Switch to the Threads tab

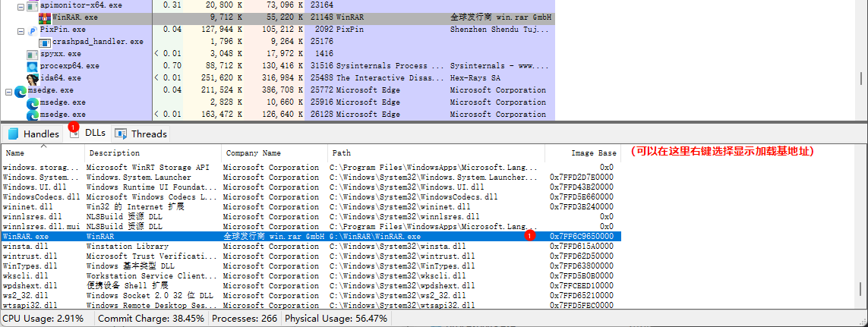tap(140, 134)
